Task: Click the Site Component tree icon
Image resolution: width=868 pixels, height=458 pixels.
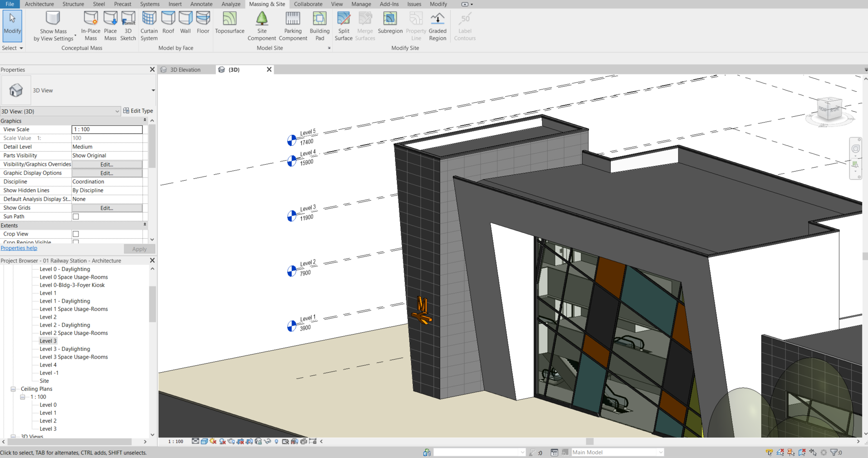Action: [262, 19]
